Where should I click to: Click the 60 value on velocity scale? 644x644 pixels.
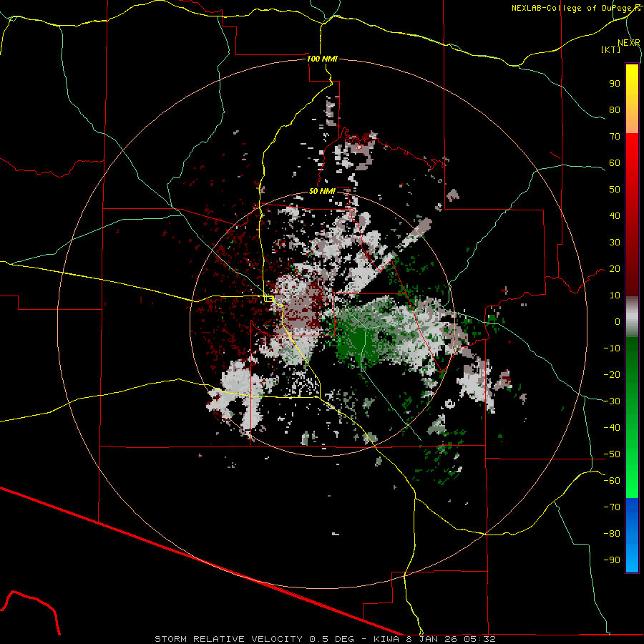(615, 162)
